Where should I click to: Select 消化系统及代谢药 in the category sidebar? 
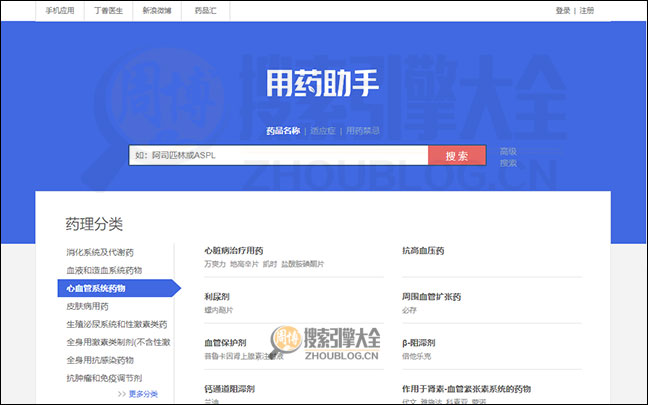pos(100,252)
